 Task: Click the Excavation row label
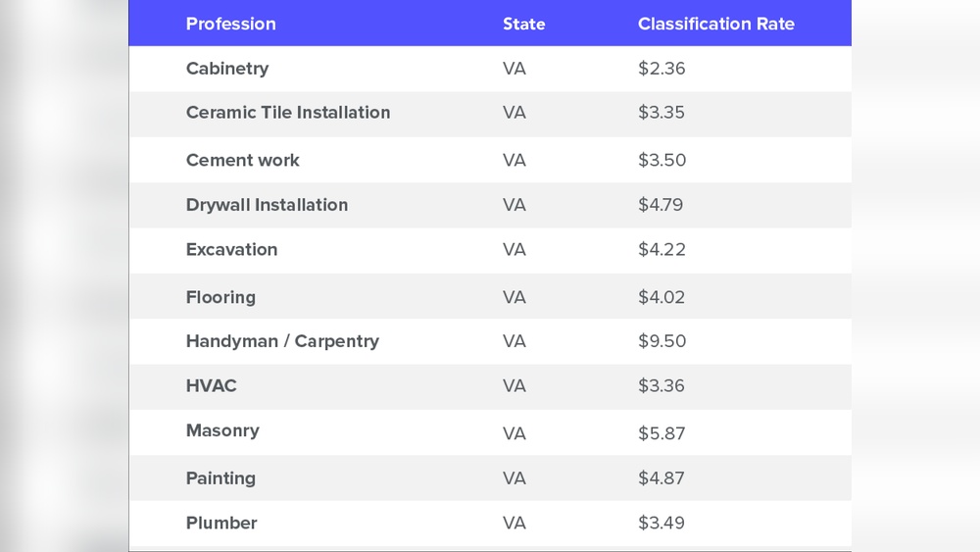pos(231,250)
